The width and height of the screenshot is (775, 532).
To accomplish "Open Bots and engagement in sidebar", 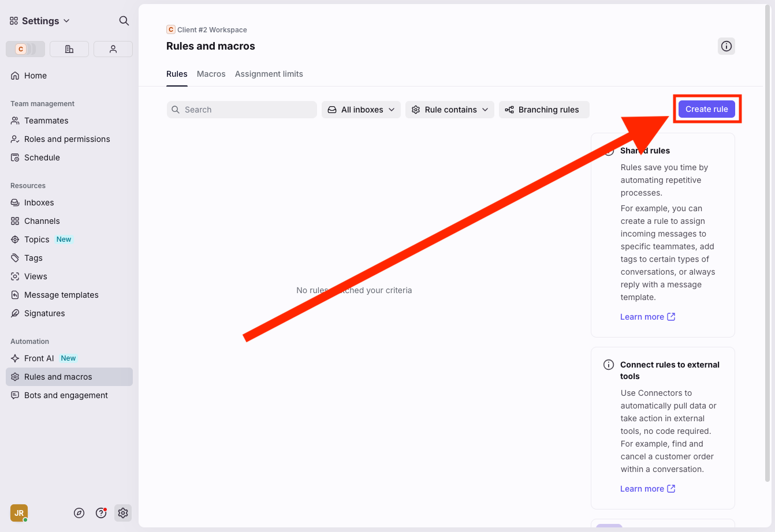I will click(x=66, y=395).
